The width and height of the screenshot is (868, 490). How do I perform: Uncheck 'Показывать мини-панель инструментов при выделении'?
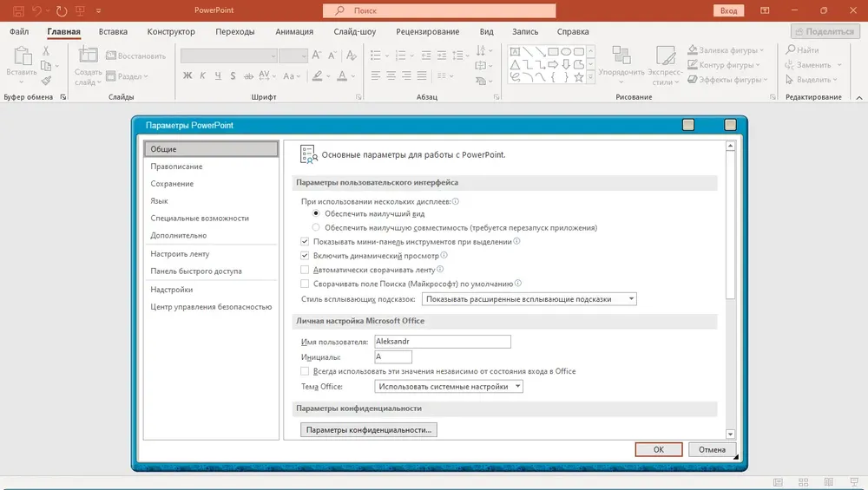305,242
